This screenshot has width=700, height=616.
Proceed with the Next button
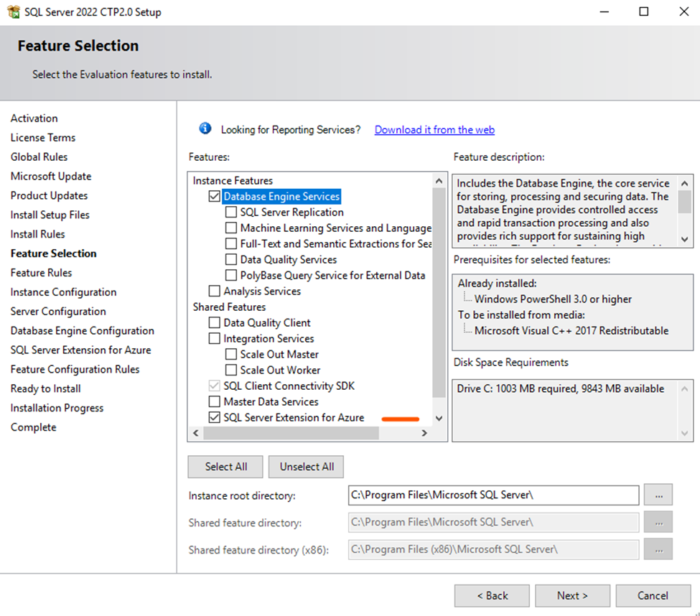[572, 595]
